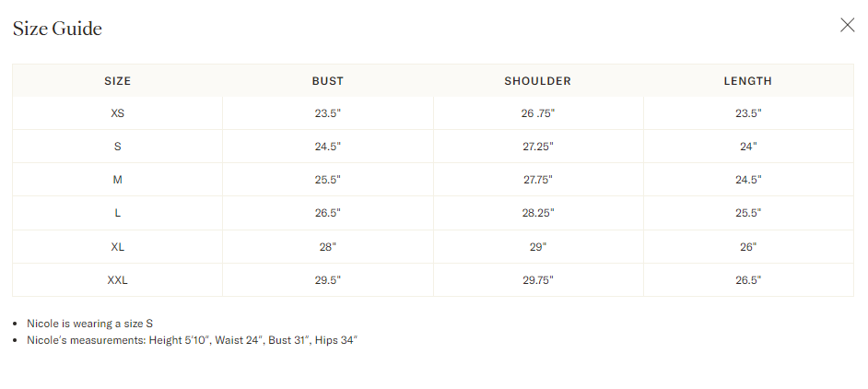Select the SHOULDER column header
The height and width of the screenshot is (389, 868).
537,81
